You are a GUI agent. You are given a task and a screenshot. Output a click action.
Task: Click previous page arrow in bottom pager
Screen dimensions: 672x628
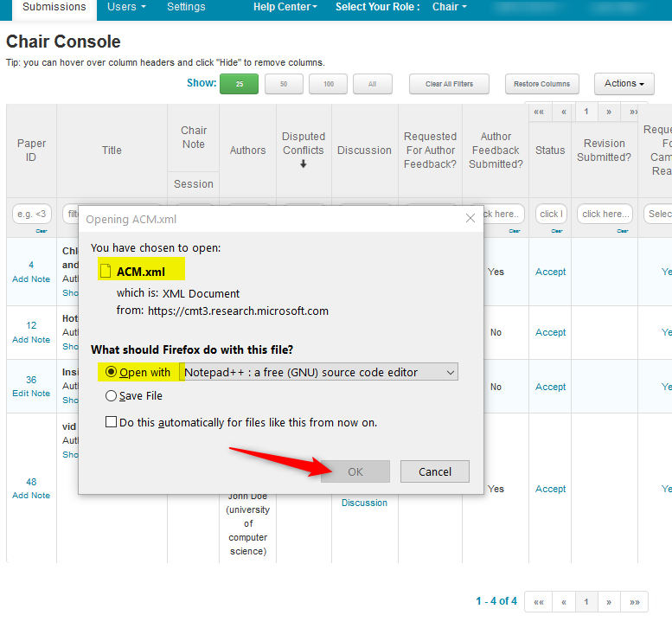pos(563,601)
